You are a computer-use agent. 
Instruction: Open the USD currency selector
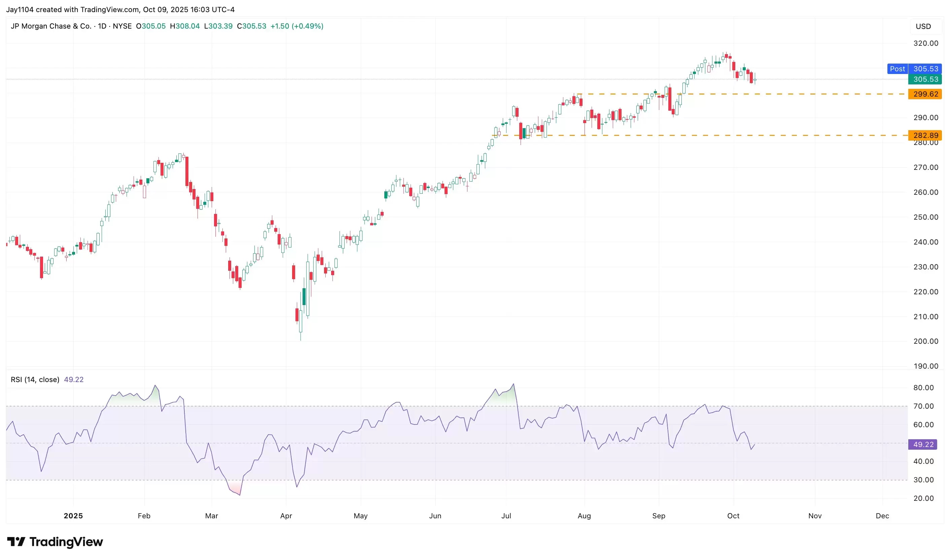tap(923, 27)
